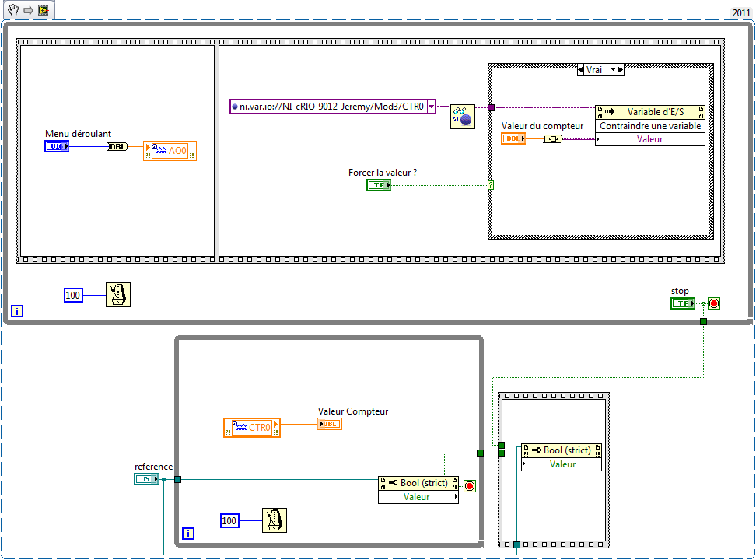The image size is (756, 560).
Task: Click the DBL conversion node after Menu déroulant
Action: (117, 147)
